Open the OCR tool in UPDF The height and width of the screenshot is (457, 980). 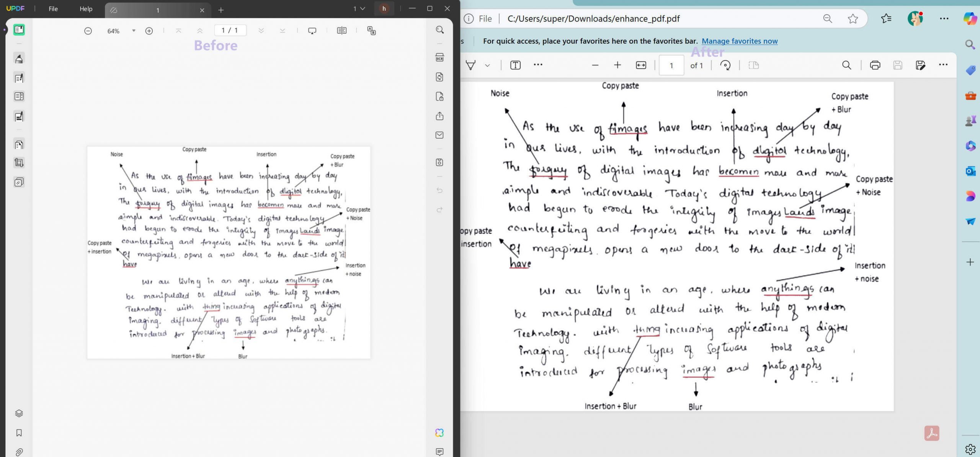tap(439, 57)
